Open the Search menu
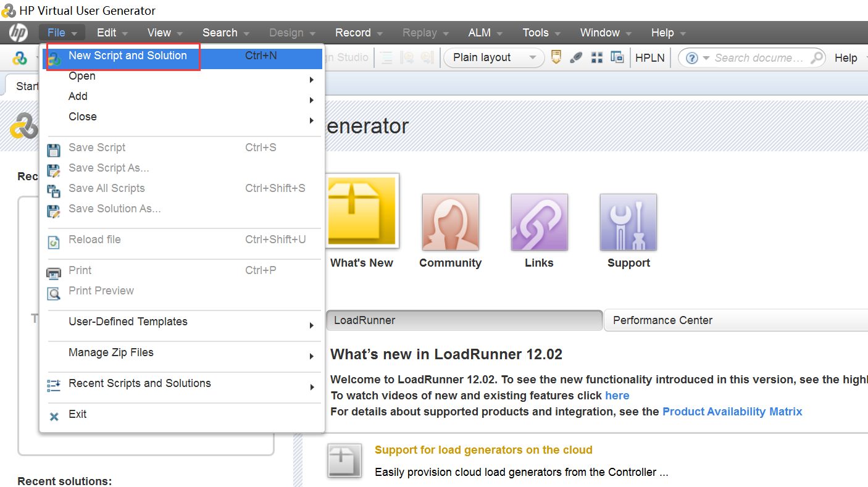This screenshot has width=868, height=487. tap(225, 33)
